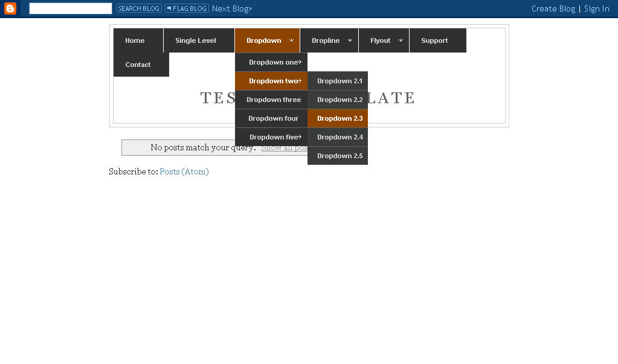Select Dropdown 2.4 in the flyout
The image size is (618, 364).
tap(338, 137)
